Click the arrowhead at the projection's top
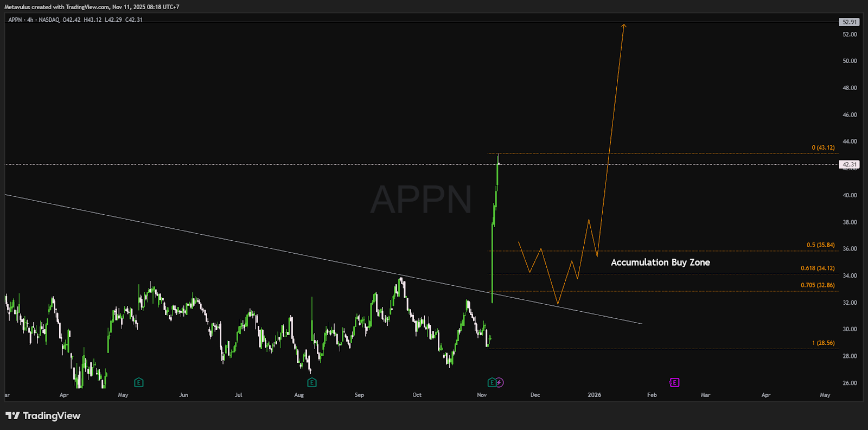This screenshot has height=430, width=868. point(624,25)
